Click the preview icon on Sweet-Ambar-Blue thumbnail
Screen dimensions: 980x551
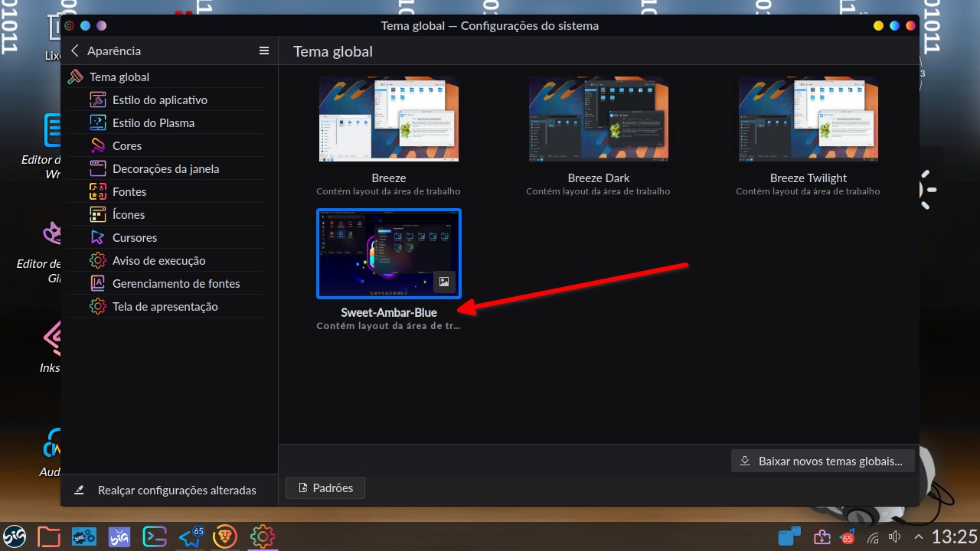[x=445, y=282]
